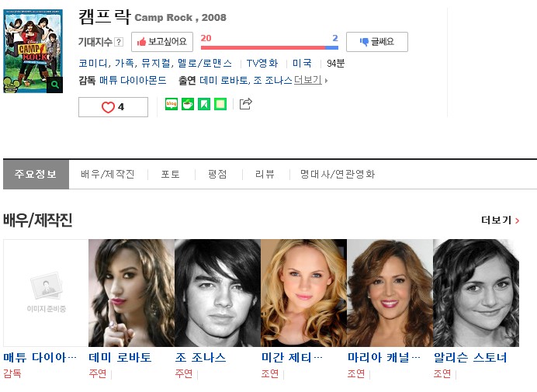
Task: Share to blog via the blog icon
Action: coord(171,104)
